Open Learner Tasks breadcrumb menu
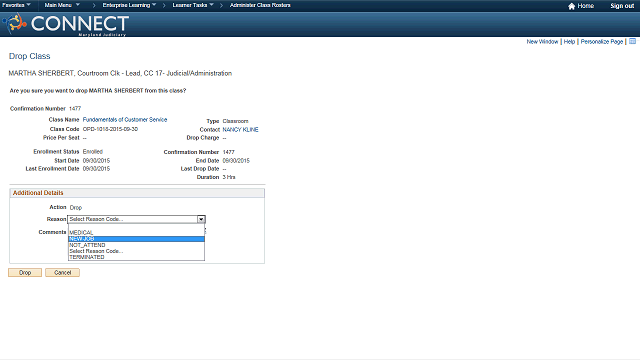The image size is (640, 360). pos(193,5)
